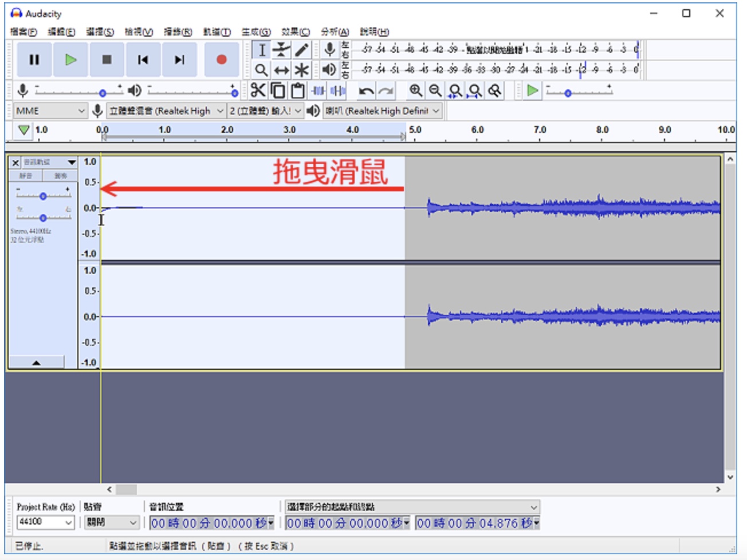Image resolution: width=747 pixels, height=560 pixels.
Task: Select the pencil Draw tool
Action: (x=301, y=50)
